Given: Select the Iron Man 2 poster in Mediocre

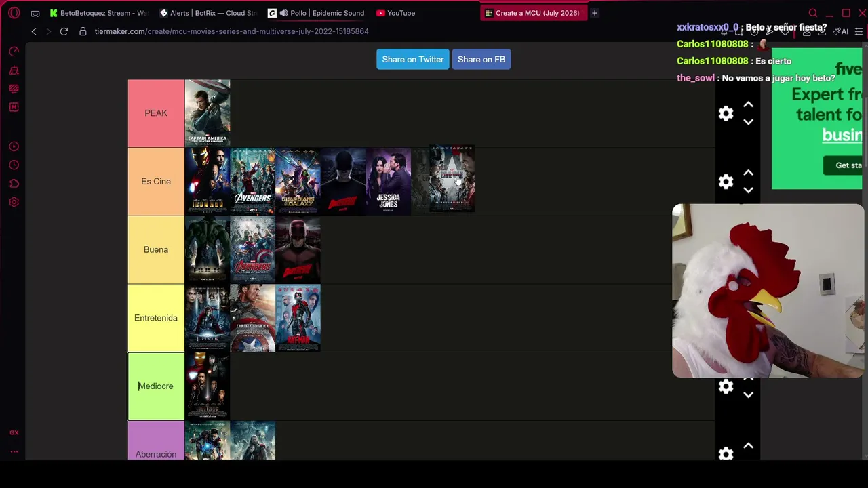Looking at the screenshot, I should [208, 386].
